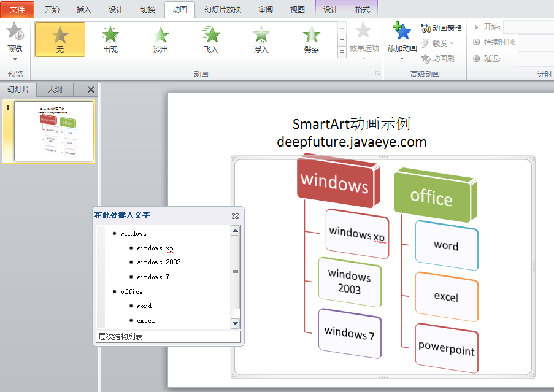Open SmartArt Tools Design tab
554x392 pixels.
coord(330,10)
